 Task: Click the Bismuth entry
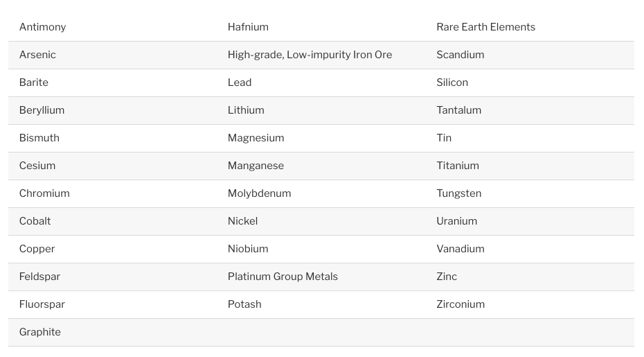click(x=39, y=138)
